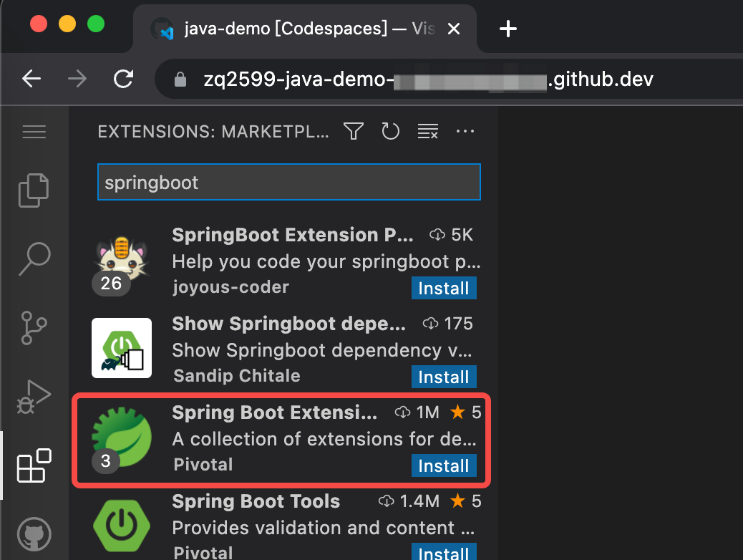Click the Pivotal publisher under Extension Pack

203,464
